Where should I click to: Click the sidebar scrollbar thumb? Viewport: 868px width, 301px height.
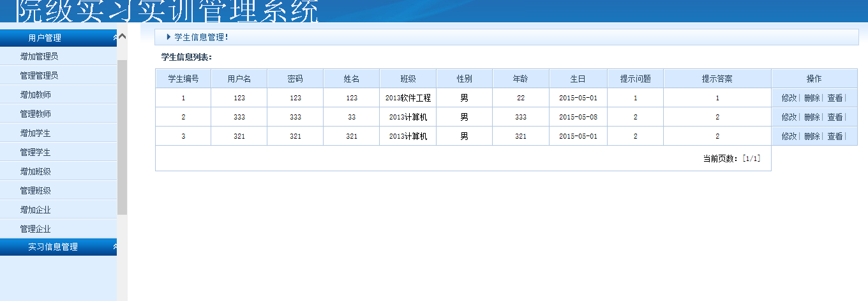pos(123,137)
